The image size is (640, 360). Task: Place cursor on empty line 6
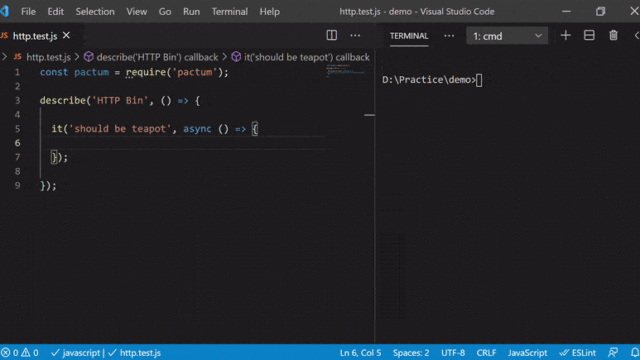pos(184,143)
